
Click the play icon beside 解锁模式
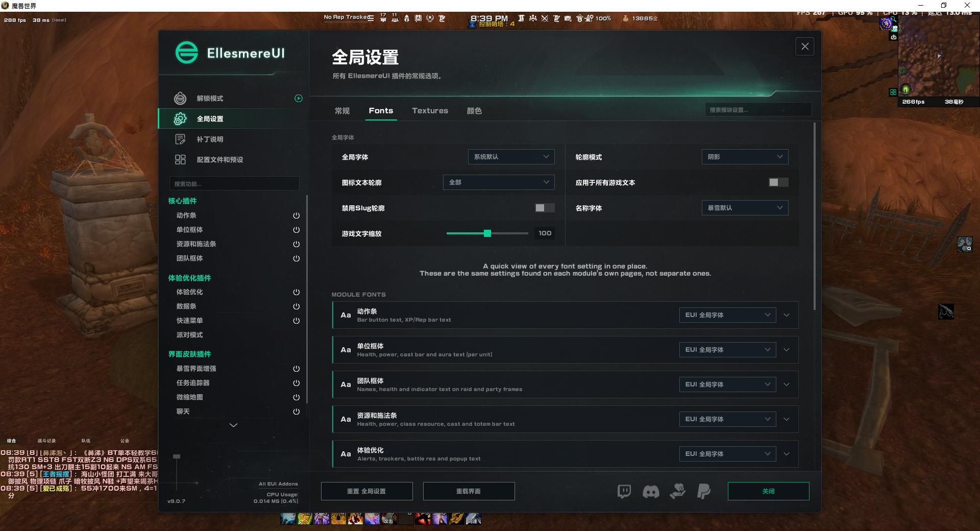299,98
